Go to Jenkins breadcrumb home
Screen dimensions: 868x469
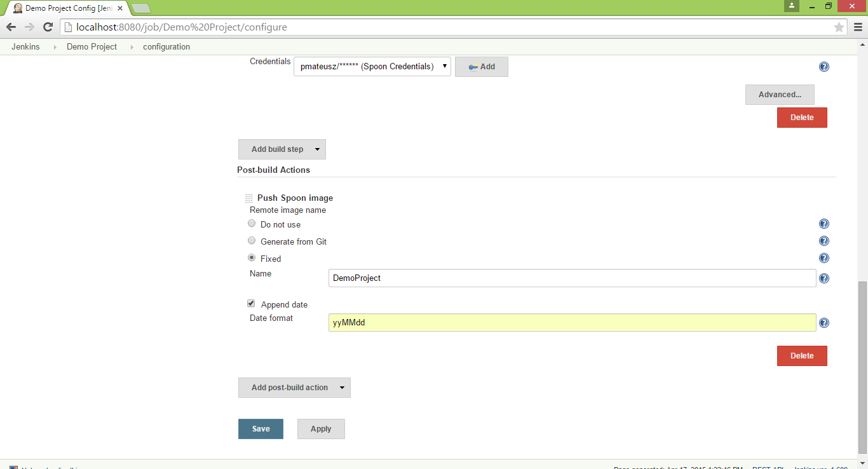point(25,47)
